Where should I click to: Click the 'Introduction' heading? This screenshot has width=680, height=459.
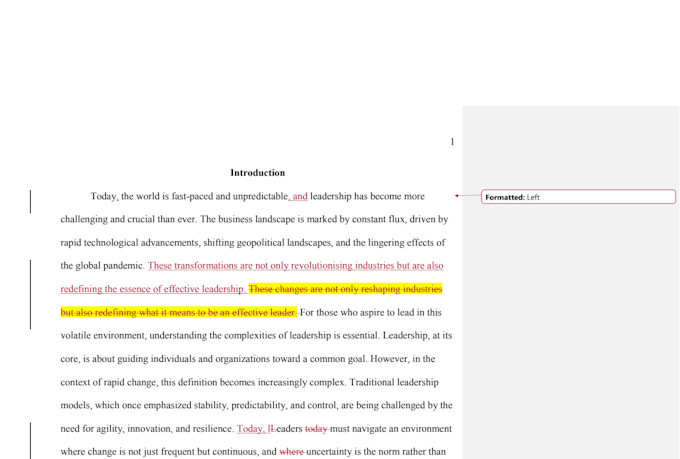coord(258,173)
